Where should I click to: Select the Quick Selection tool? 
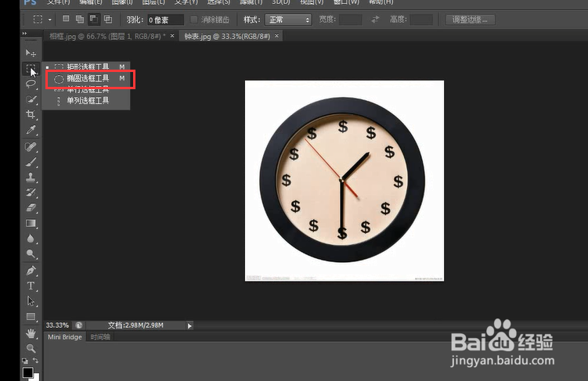pyautogui.click(x=31, y=99)
